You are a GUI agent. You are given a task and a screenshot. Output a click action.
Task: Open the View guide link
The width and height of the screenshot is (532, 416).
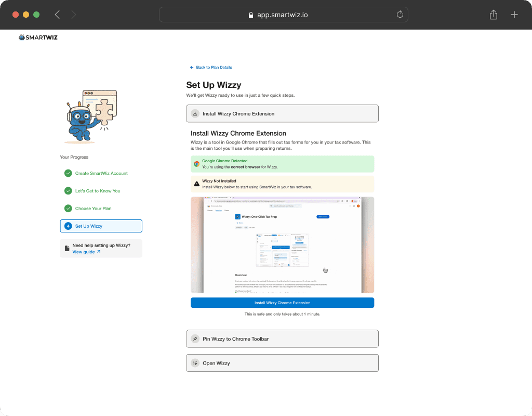83,252
